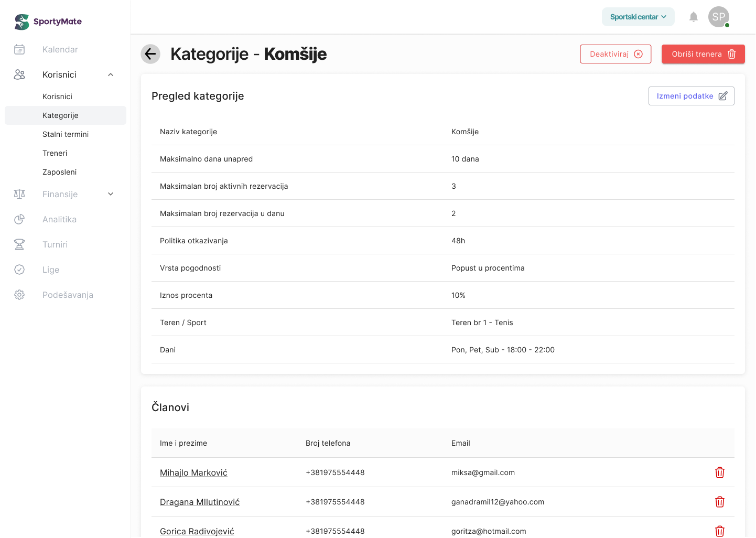756x538 pixels.
Task: Click the Analitika pie chart icon
Action: tap(19, 219)
